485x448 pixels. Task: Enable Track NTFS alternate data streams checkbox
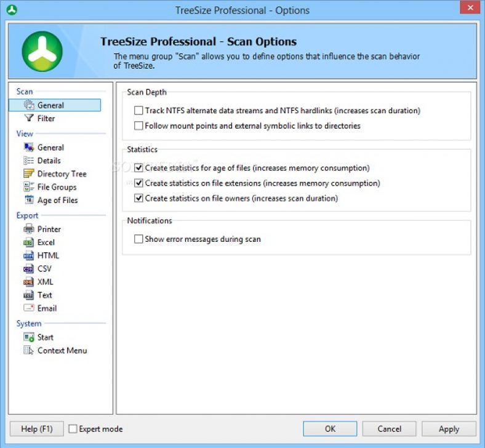click(x=138, y=110)
